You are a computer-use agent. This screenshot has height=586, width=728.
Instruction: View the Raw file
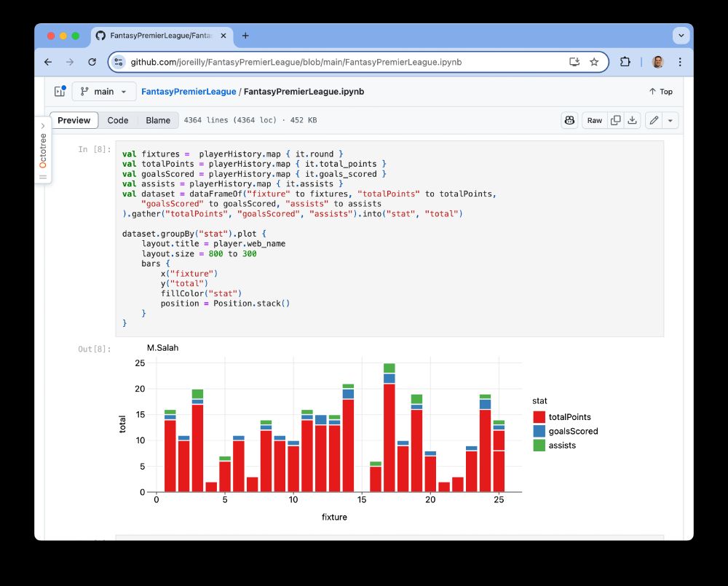594,120
